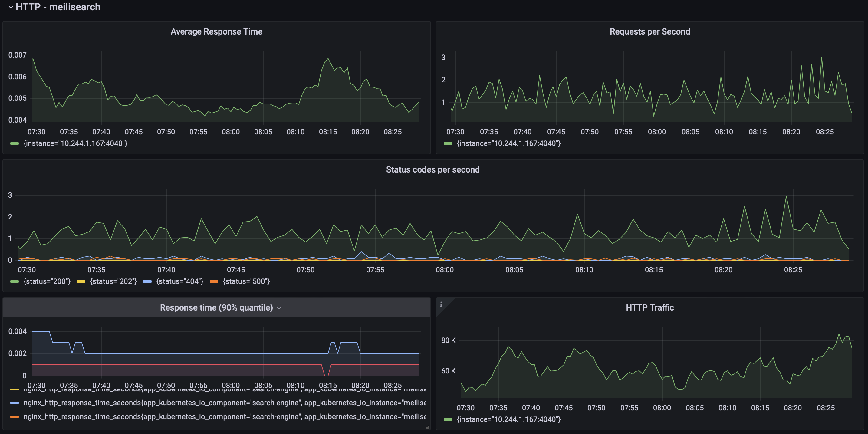Click the Status codes per second panel title
The image size is (868, 434).
(x=433, y=169)
